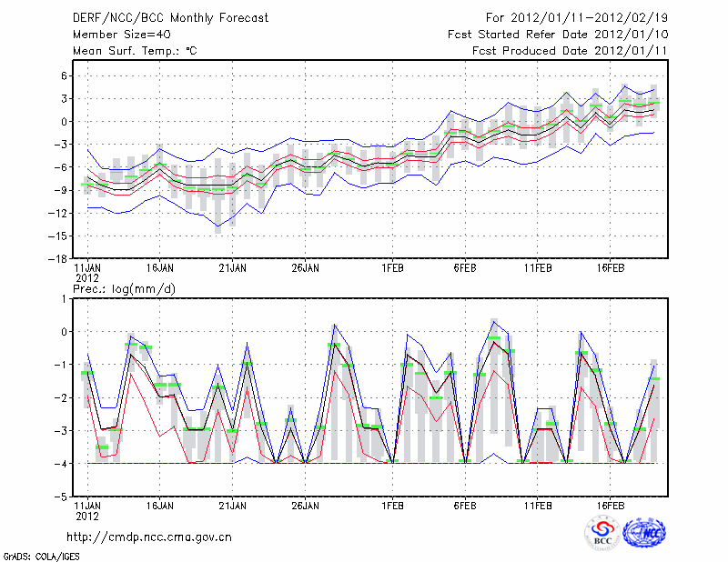Click 6FEB tick on precipitation chart axis
The height and width of the screenshot is (562, 728).
pos(464,503)
